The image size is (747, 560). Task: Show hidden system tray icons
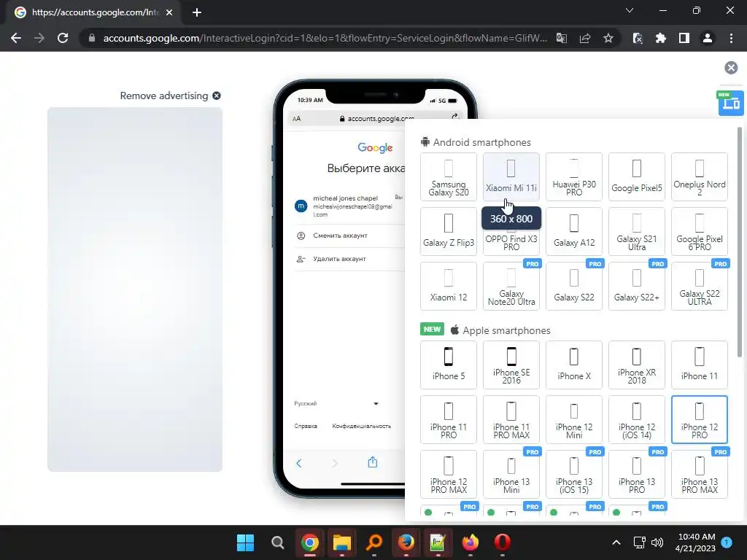[616, 542]
